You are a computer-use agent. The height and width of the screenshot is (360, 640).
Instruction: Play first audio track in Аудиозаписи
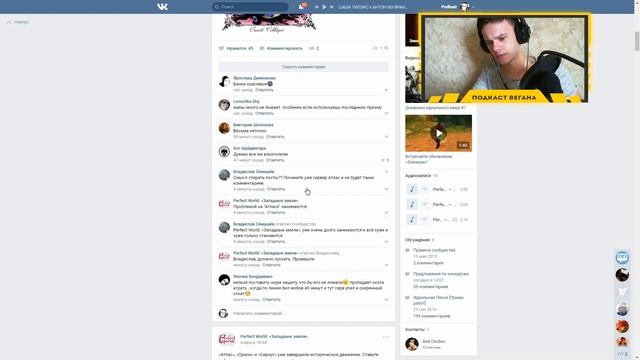pyautogui.click(x=411, y=189)
